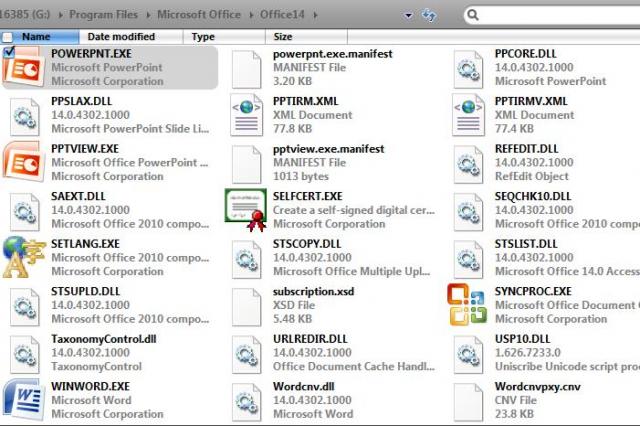Select the SEQCHK10.DLL icon

click(468, 212)
